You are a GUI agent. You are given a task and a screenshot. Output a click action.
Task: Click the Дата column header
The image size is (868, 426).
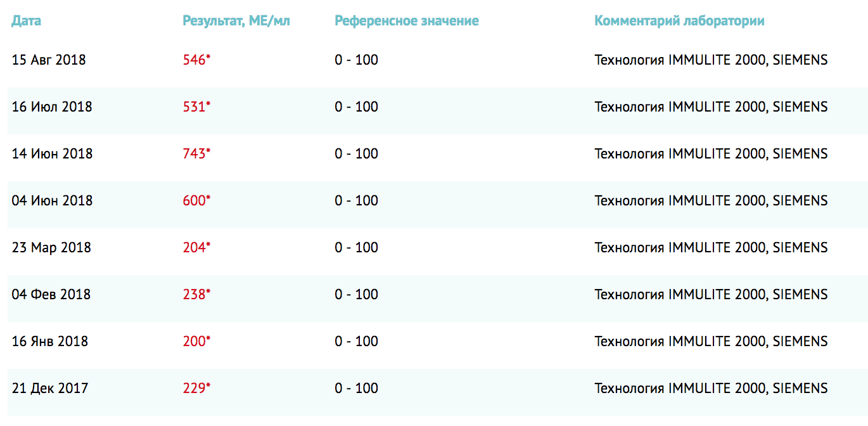tap(27, 21)
